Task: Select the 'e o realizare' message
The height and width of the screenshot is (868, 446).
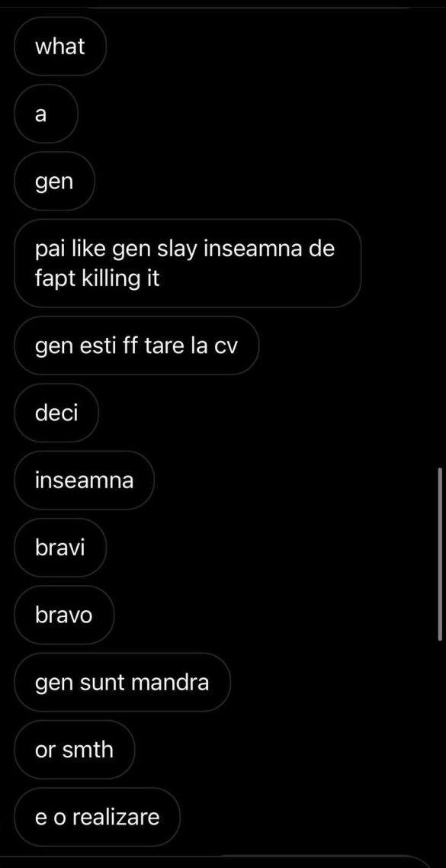Action: tap(97, 817)
